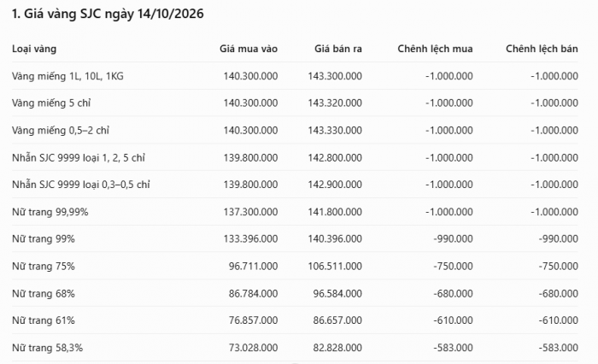Click the 'Giá bán ra' column header

click(338, 49)
